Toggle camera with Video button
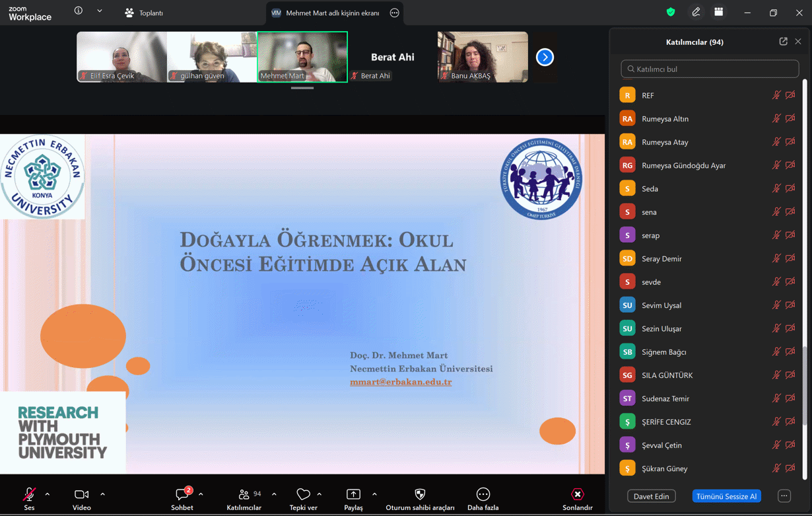The height and width of the screenshot is (516, 812). click(82, 495)
